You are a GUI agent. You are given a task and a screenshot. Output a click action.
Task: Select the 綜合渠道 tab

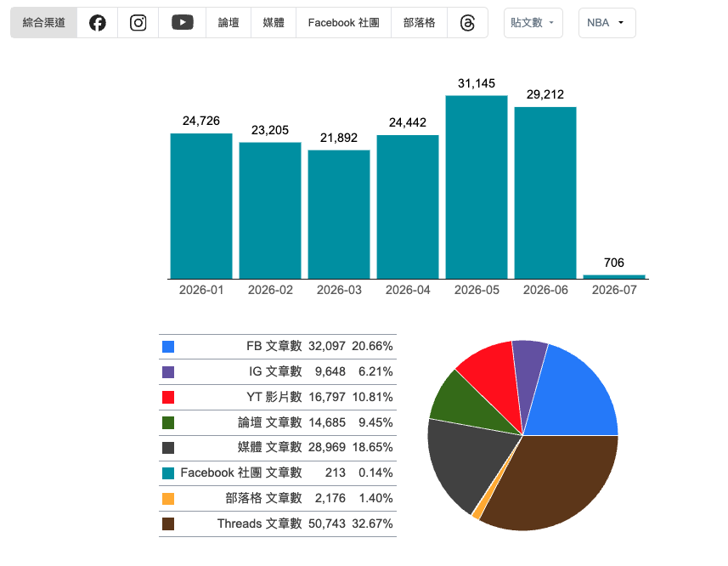tap(43, 23)
